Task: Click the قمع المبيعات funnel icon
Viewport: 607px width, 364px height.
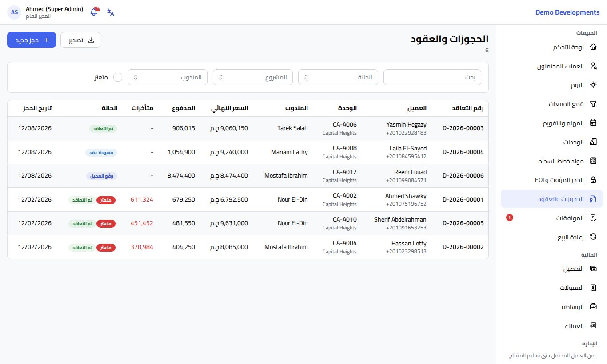Action: (593, 104)
